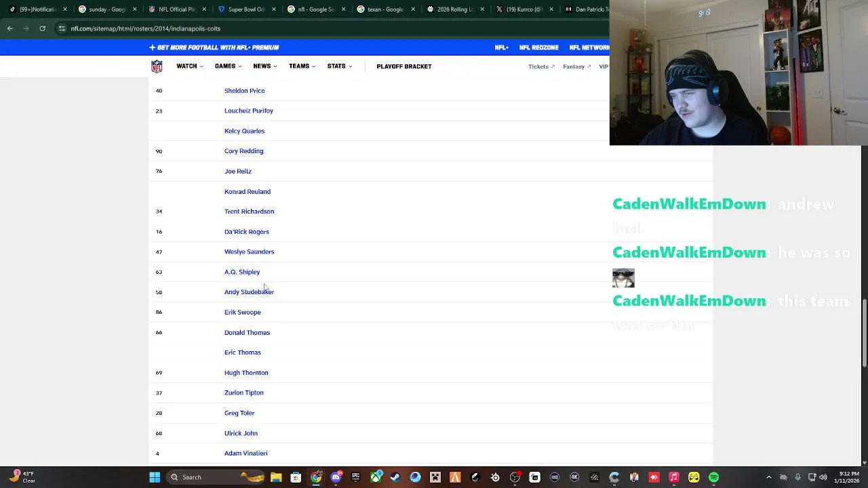
Task: Open Joe Reitz player link
Action: (x=238, y=171)
